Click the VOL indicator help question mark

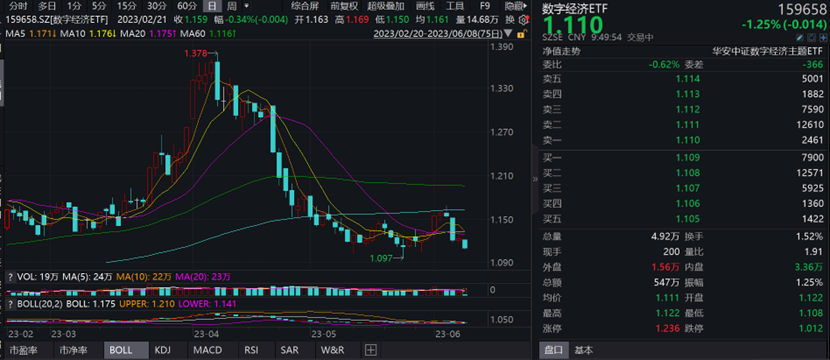10,276
